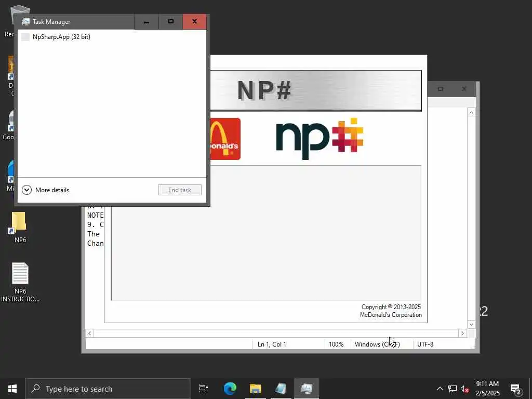The height and width of the screenshot is (399, 532).
Task: Maximize the Task Manager window
Action: click(170, 22)
